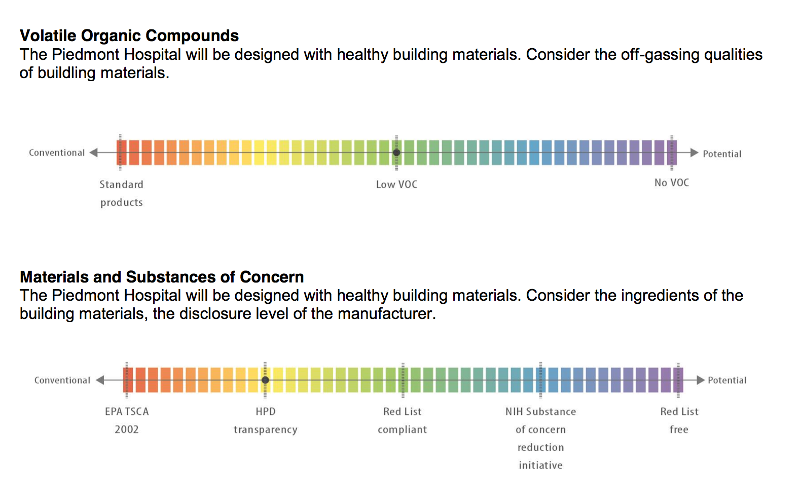
Task: Click the black slider dot at HPD transparency
Action: [x=266, y=380]
